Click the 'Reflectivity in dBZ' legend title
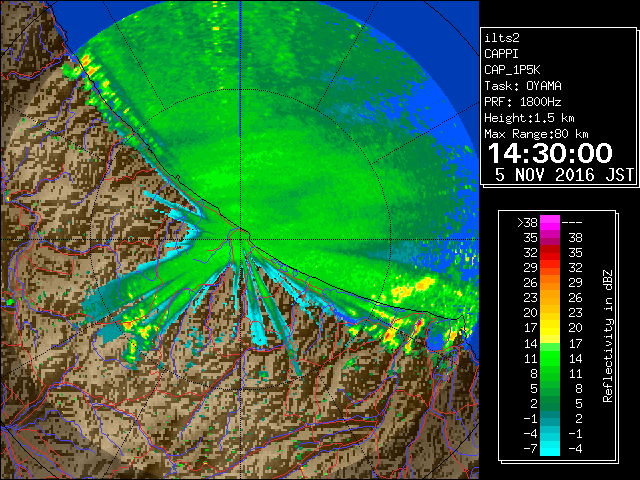640x480 pixels. 608,336
